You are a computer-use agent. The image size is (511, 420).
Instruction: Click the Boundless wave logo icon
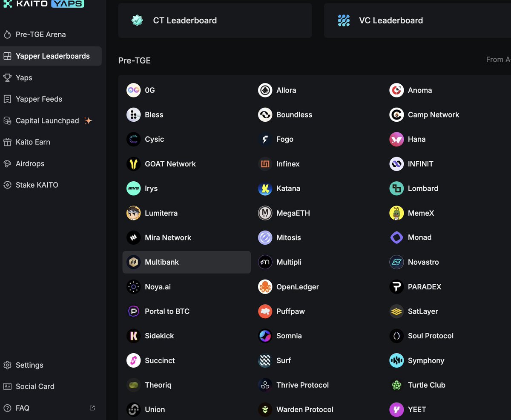265,115
